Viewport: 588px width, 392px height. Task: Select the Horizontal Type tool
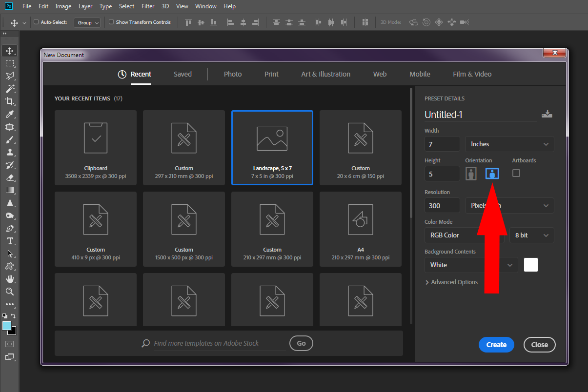click(x=9, y=241)
